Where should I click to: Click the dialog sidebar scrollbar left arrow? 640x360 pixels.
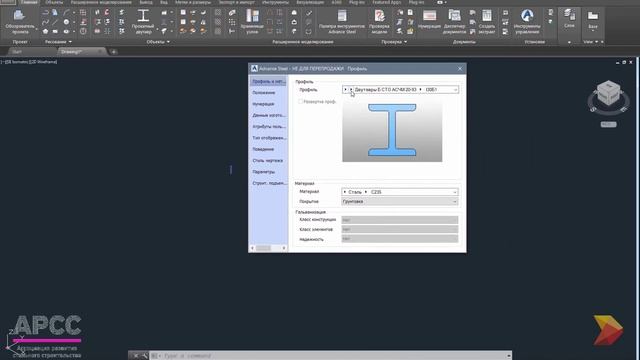coord(252,248)
